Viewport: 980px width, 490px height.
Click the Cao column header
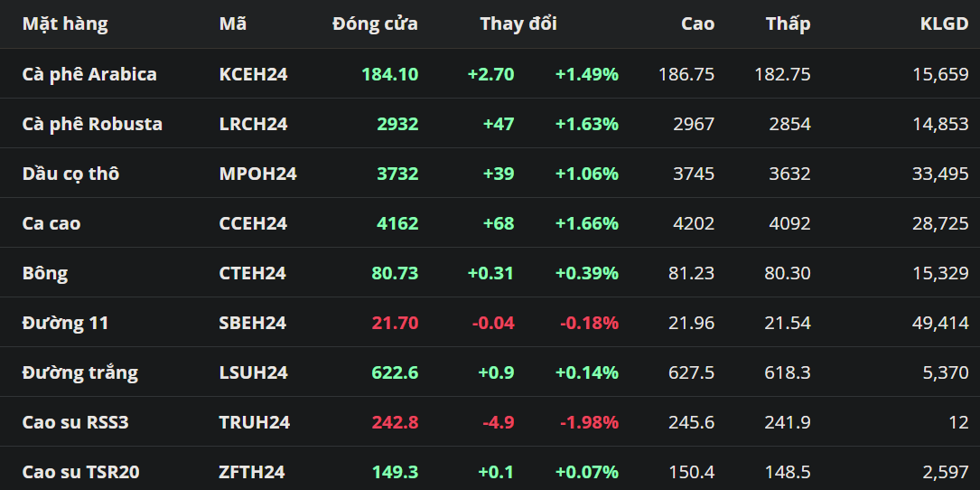coord(697,24)
